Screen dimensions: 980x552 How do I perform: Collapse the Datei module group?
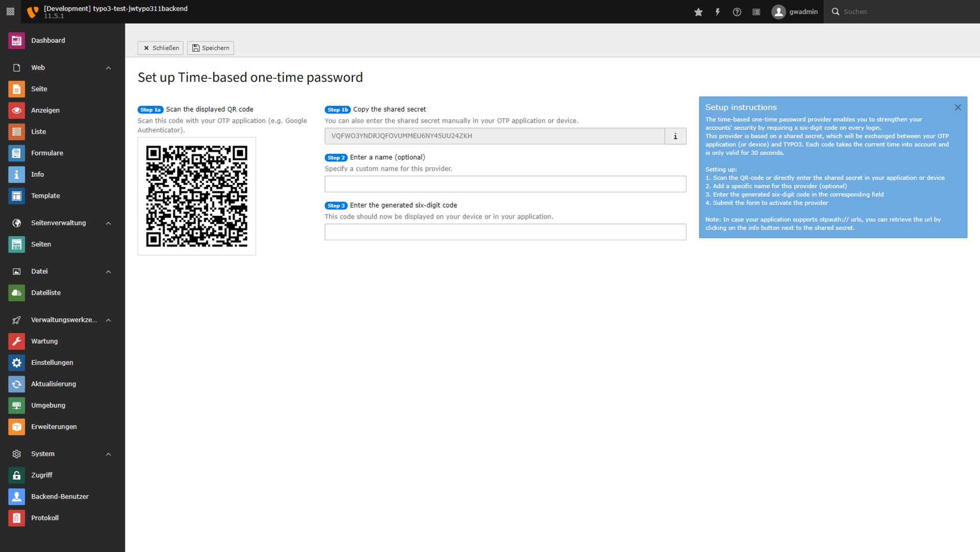click(108, 272)
